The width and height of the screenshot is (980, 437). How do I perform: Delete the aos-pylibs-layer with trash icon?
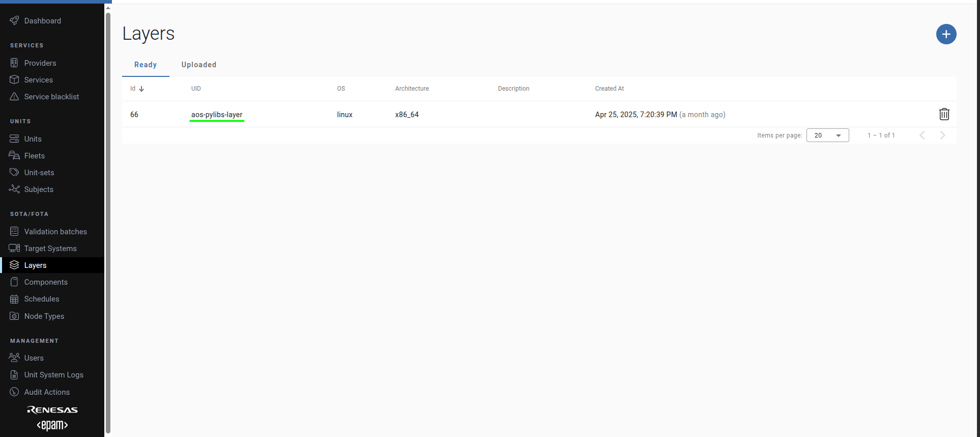click(x=944, y=114)
